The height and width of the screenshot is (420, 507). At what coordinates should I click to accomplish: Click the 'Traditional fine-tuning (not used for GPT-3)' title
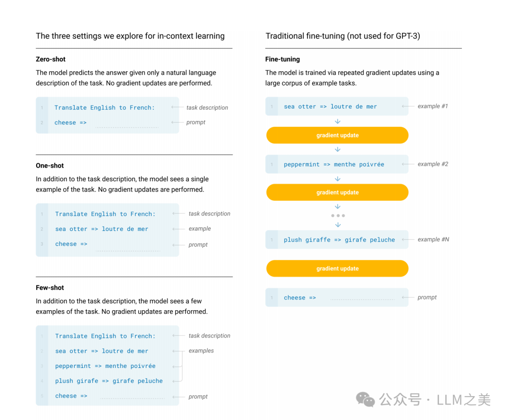click(x=343, y=36)
